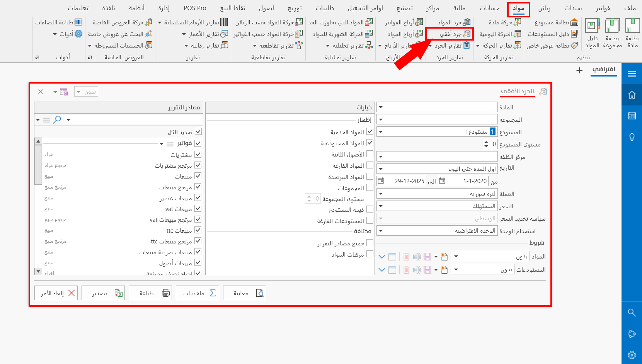
Task: Click the search magnifier in مصادر التقرير
Action: tap(57, 120)
